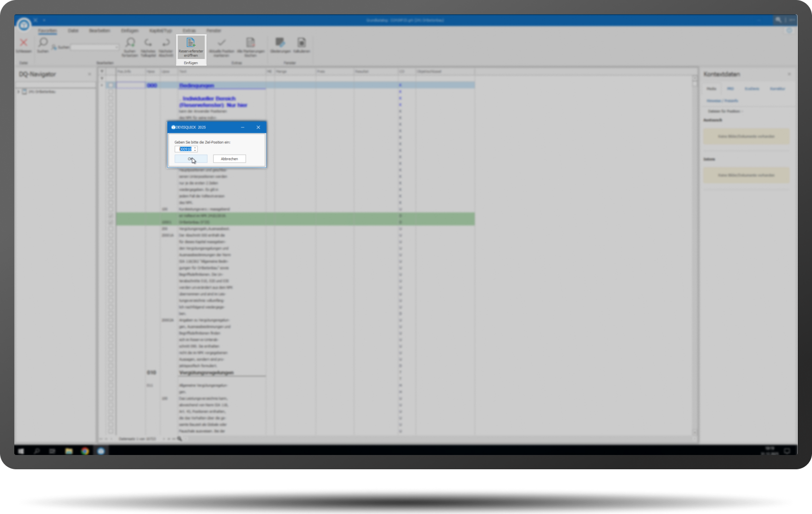Open the Kalkulieren calculator icon

pyautogui.click(x=301, y=43)
